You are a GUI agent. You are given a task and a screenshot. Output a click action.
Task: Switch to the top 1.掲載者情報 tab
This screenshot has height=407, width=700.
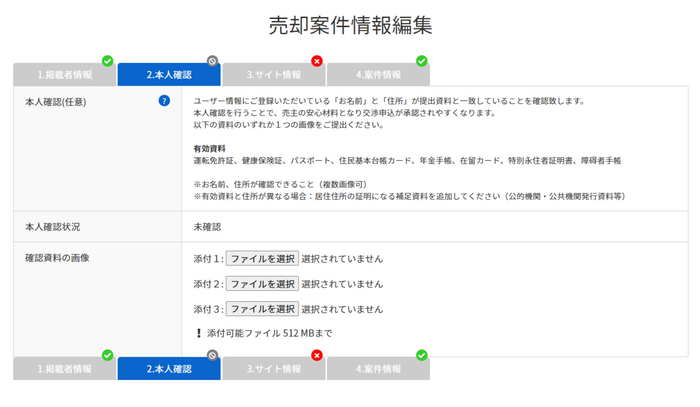click(64, 75)
